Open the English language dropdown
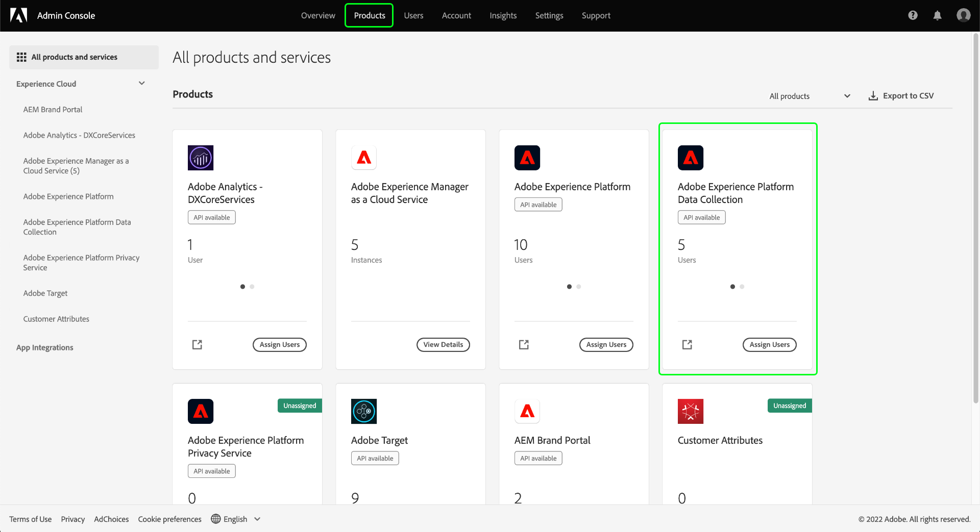The height and width of the screenshot is (532, 980). [x=236, y=519]
